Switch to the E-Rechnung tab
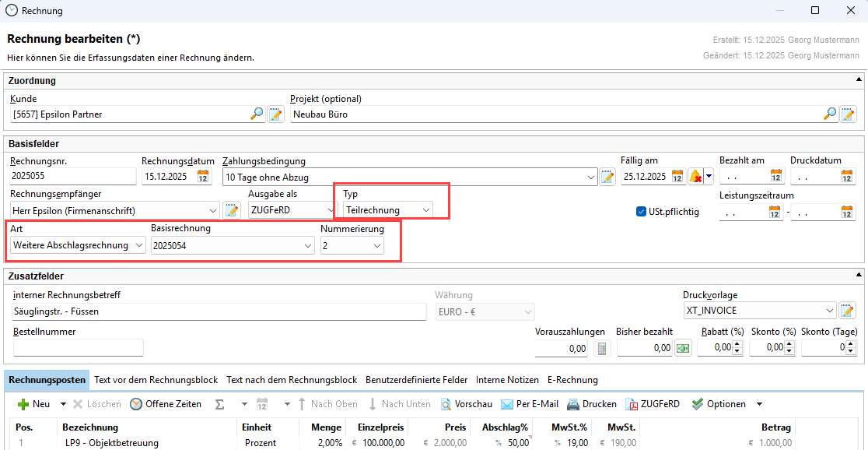The image size is (868, 450). (572, 380)
